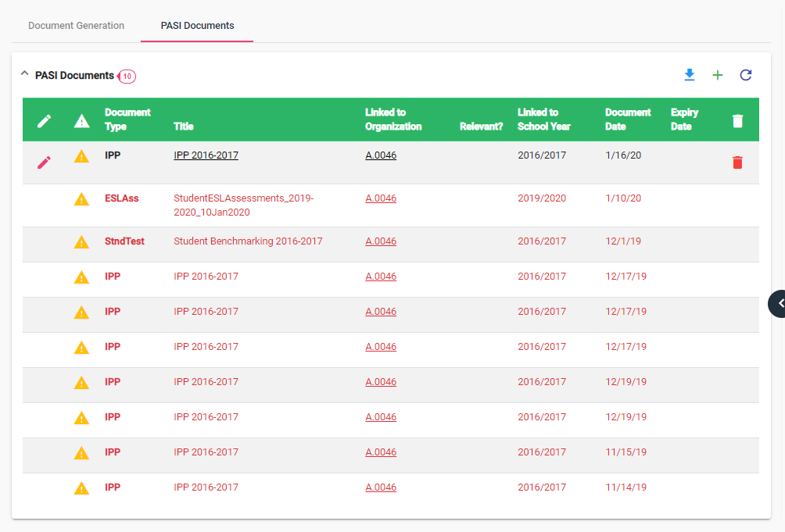
Task: Click the Linked to School Year column header
Action: point(543,120)
